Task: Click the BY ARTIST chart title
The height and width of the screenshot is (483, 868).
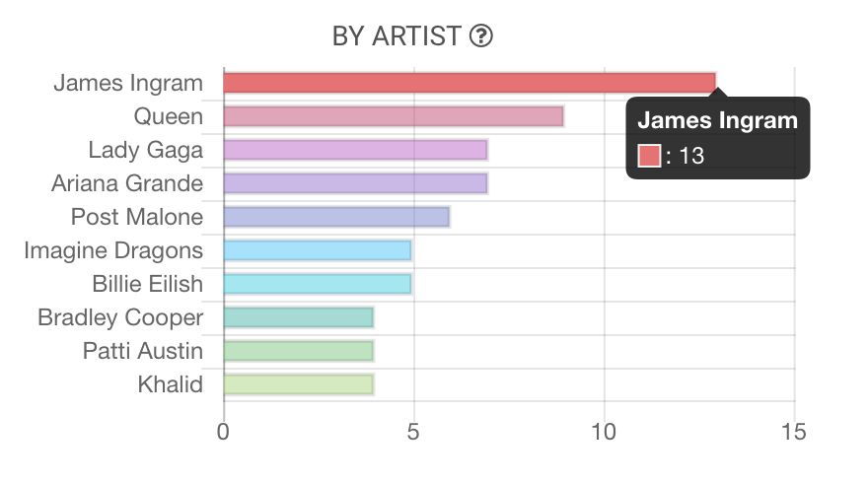Action: click(x=397, y=37)
